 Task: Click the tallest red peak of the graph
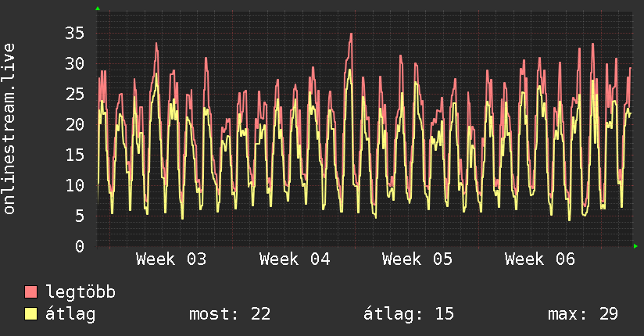[351, 34]
